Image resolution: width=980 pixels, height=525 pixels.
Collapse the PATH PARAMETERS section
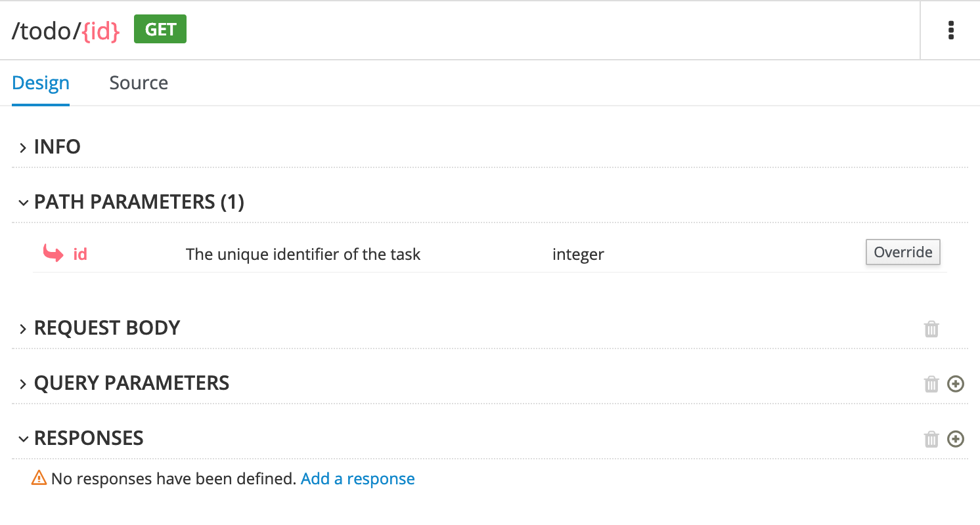(x=139, y=201)
